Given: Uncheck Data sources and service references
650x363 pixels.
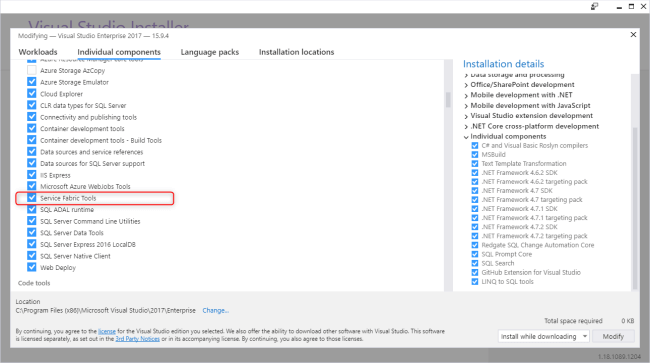Looking at the screenshot, I should pos(32,151).
